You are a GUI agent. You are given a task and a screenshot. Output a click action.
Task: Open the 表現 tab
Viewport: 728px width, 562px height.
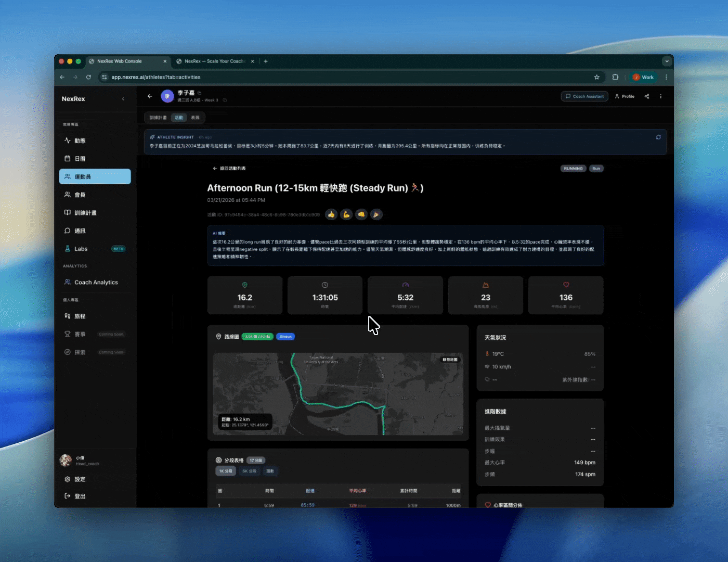[x=195, y=118]
